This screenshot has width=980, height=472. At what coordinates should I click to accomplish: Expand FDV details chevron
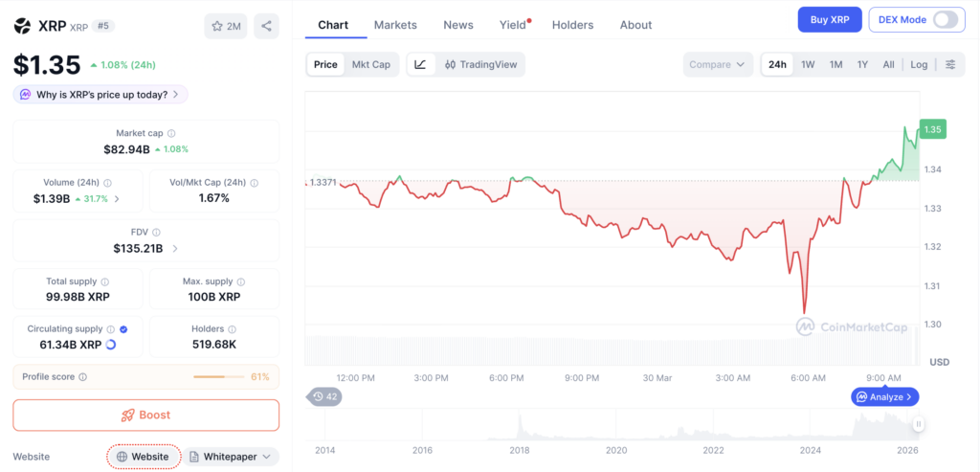click(x=175, y=249)
